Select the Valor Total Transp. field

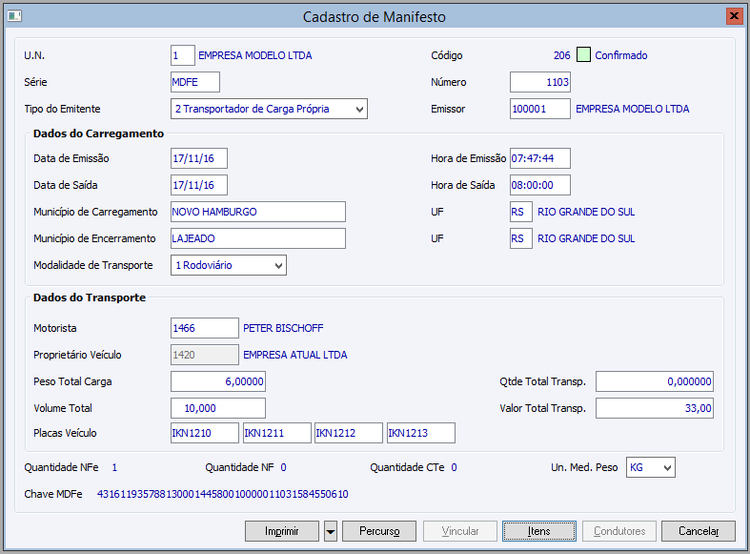point(655,408)
